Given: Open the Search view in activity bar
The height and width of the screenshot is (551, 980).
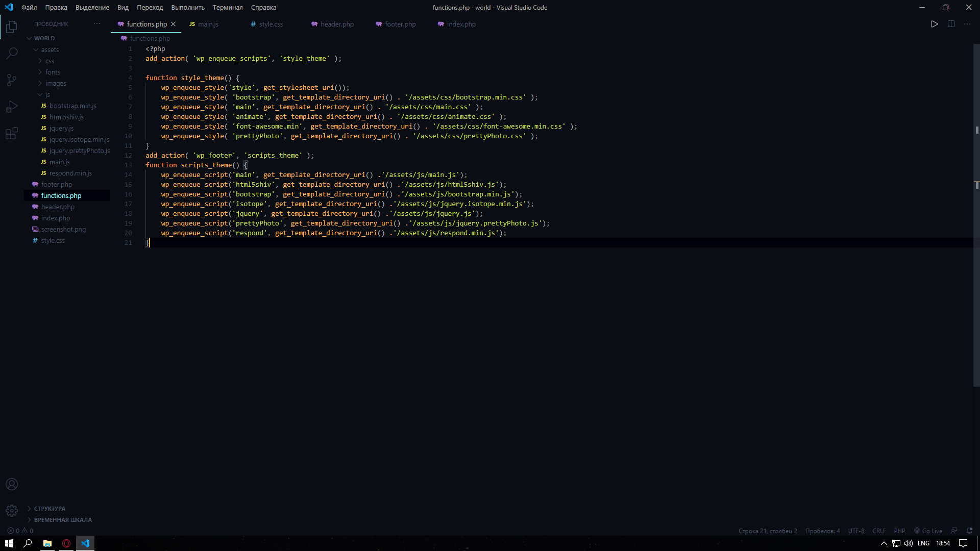Looking at the screenshot, I should pos(12,53).
